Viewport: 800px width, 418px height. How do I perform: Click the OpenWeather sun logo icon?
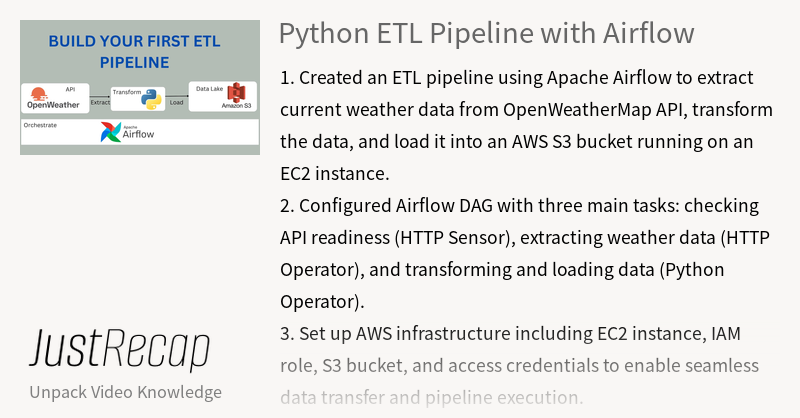point(40,93)
